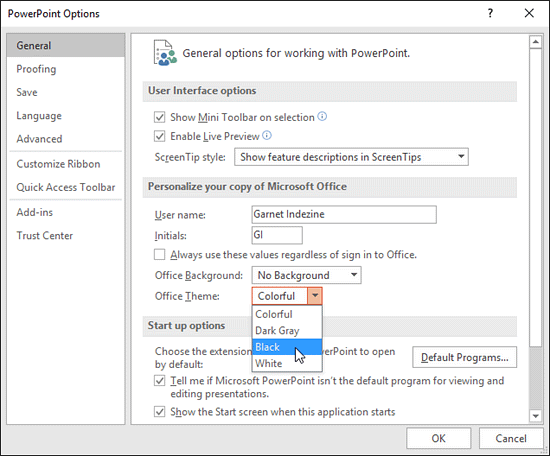Confirm with the OK button
Screen dimensions: 550x456
point(438,438)
